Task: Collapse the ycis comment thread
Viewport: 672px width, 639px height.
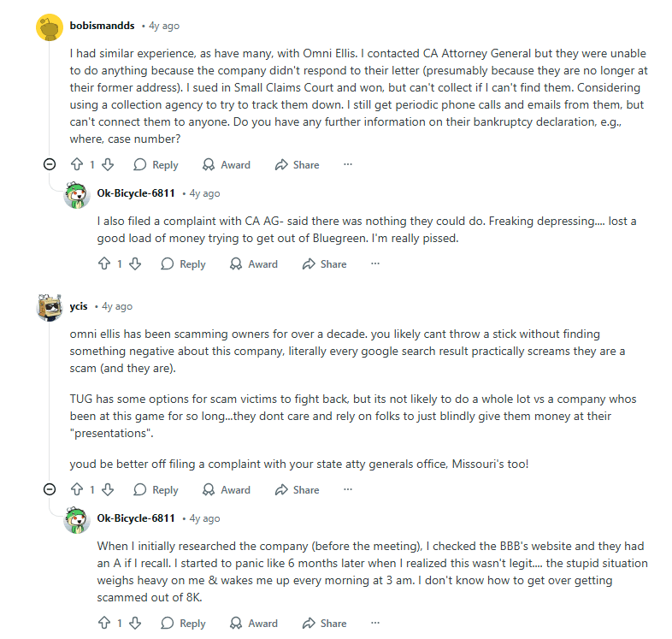Action: (50, 490)
